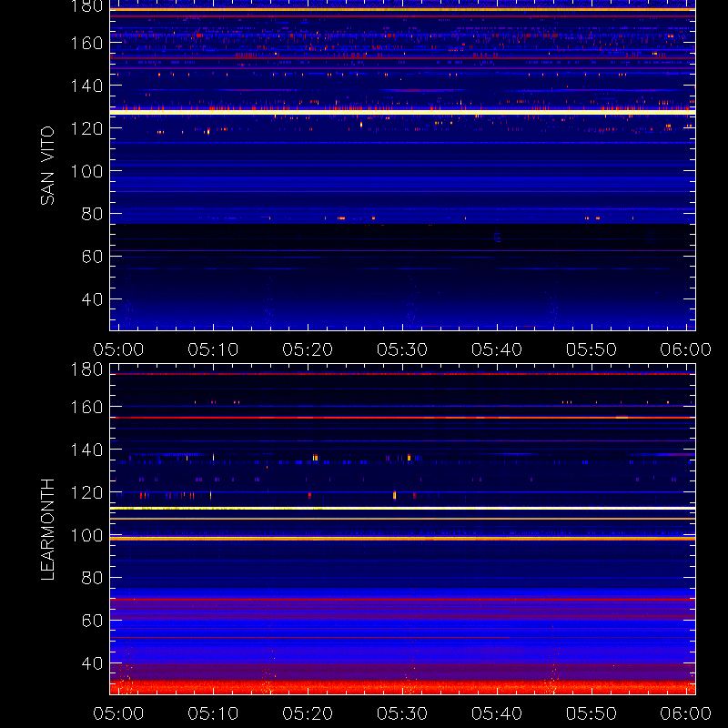Click the 05:40 time label under San Vito plot
The width and height of the screenshot is (728, 728).
pyautogui.click(x=497, y=349)
